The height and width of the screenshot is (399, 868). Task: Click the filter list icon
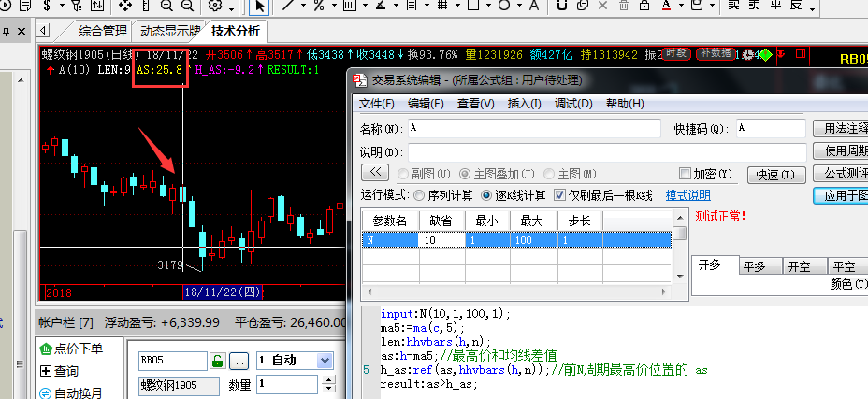pyautogui.click(x=77, y=6)
